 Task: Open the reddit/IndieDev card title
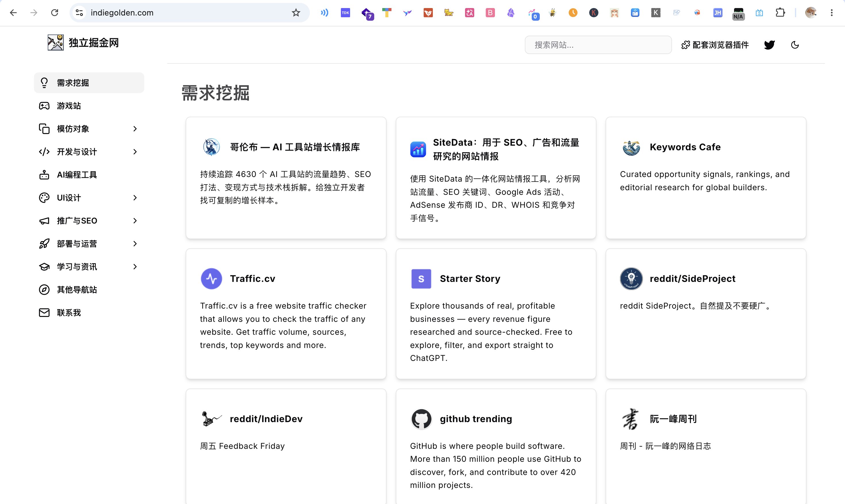(x=266, y=419)
